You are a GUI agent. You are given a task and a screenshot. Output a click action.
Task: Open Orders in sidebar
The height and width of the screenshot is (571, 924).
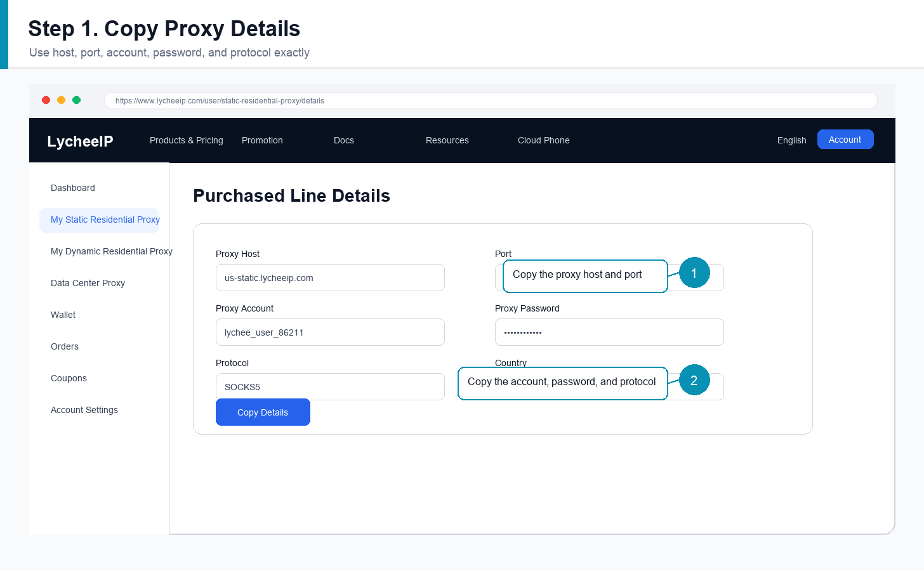65,346
